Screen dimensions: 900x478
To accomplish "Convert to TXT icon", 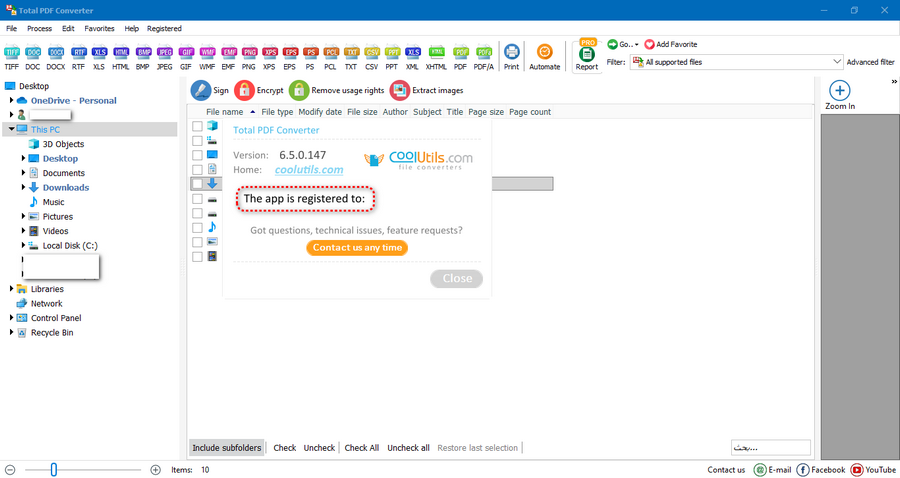I will tap(351, 52).
